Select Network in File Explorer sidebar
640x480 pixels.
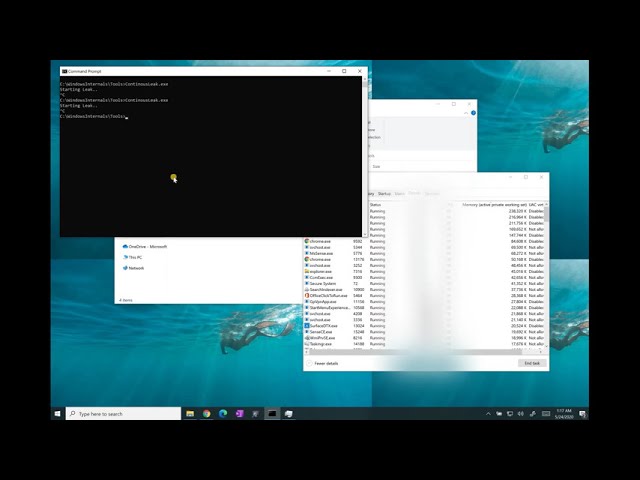pyautogui.click(x=133, y=268)
